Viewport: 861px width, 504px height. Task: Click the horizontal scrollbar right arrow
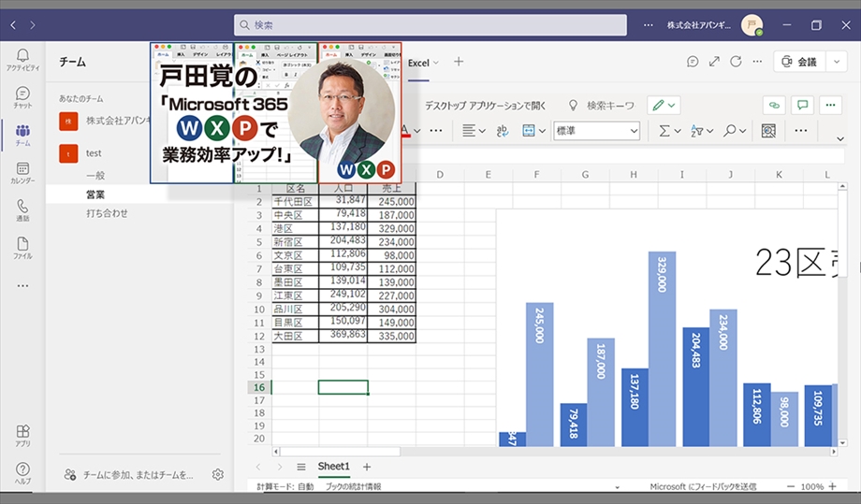(834, 452)
